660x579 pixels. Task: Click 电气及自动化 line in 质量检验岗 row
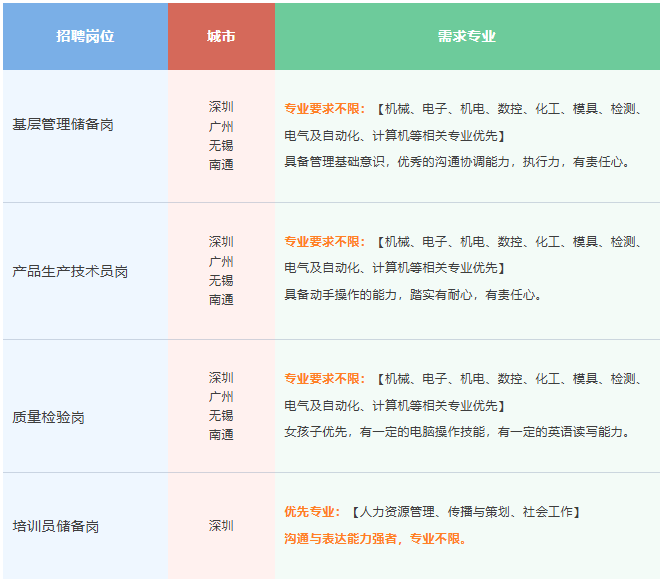click(x=395, y=406)
